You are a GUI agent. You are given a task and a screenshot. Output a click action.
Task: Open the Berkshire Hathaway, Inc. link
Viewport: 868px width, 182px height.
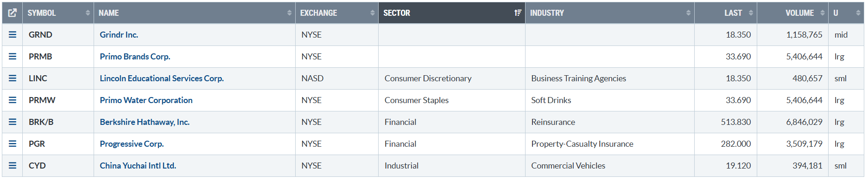click(145, 122)
